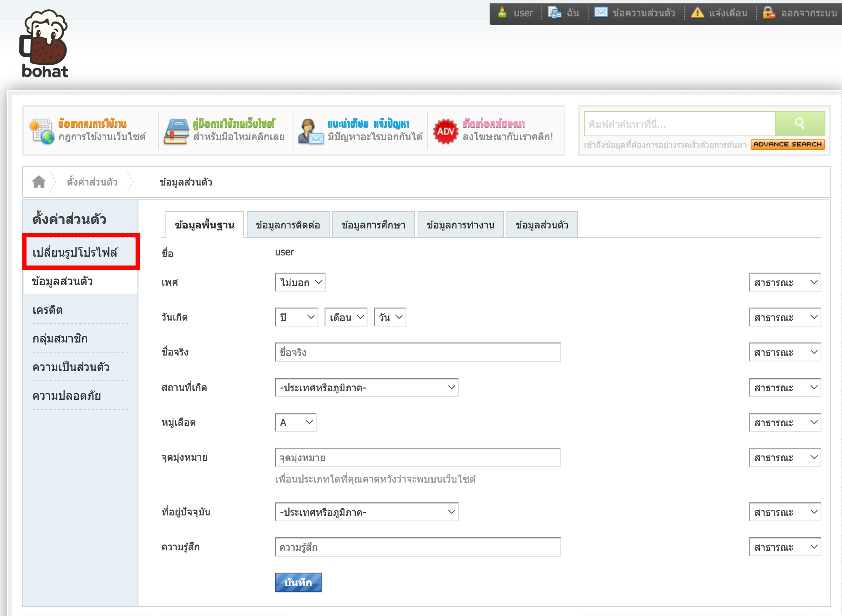
Task: Click the support person report-problem icon
Action: point(310,131)
